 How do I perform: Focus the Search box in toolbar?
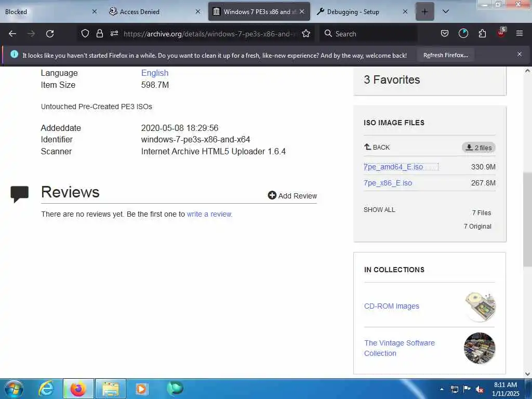pyautogui.click(x=368, y=34)
